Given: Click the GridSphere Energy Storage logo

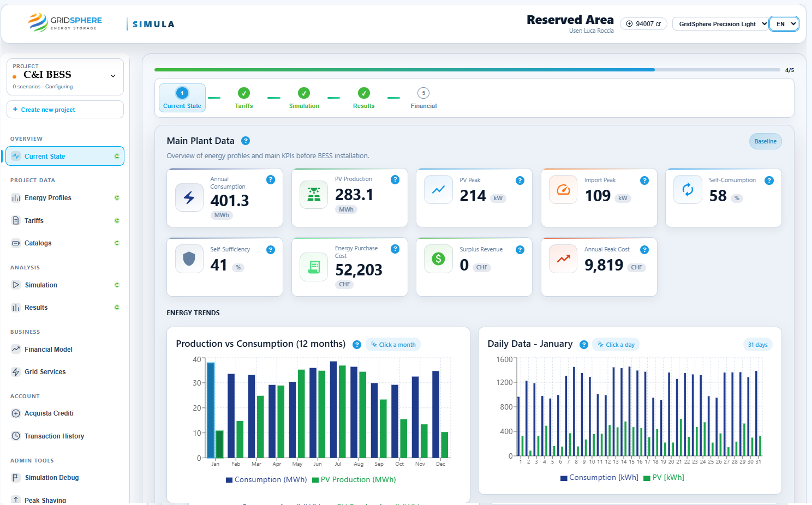Looking at the screenshot, I should coord(65,22).
